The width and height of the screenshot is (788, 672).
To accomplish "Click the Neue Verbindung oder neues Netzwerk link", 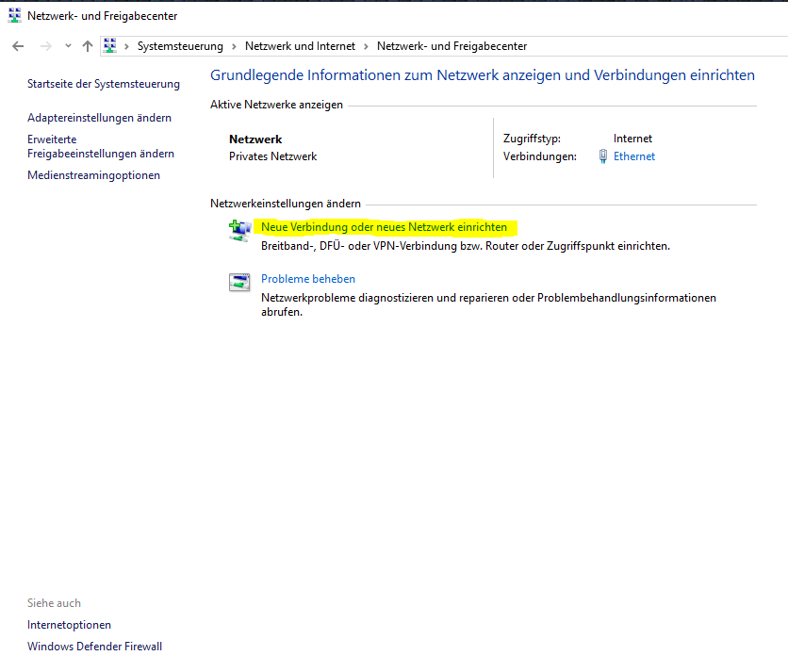I will [x=384, y=227].
